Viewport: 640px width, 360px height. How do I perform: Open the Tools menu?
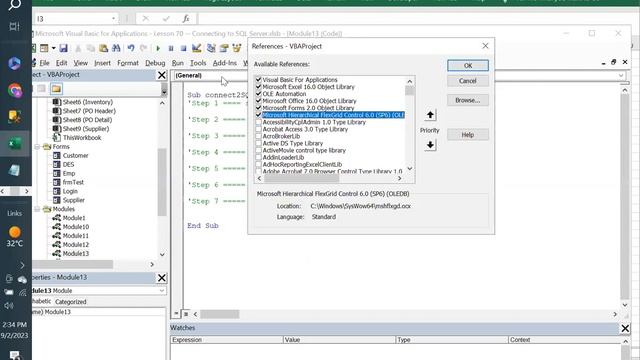click(x=198, y=63)
